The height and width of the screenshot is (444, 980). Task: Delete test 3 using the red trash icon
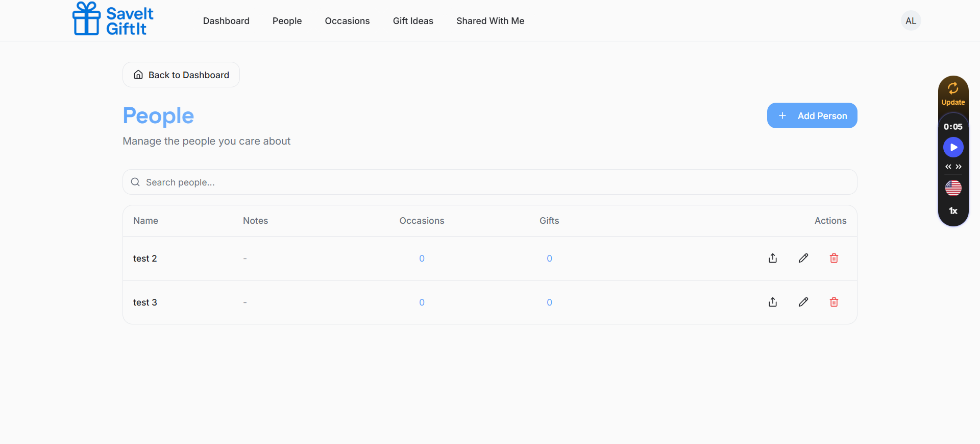point(834,302)
